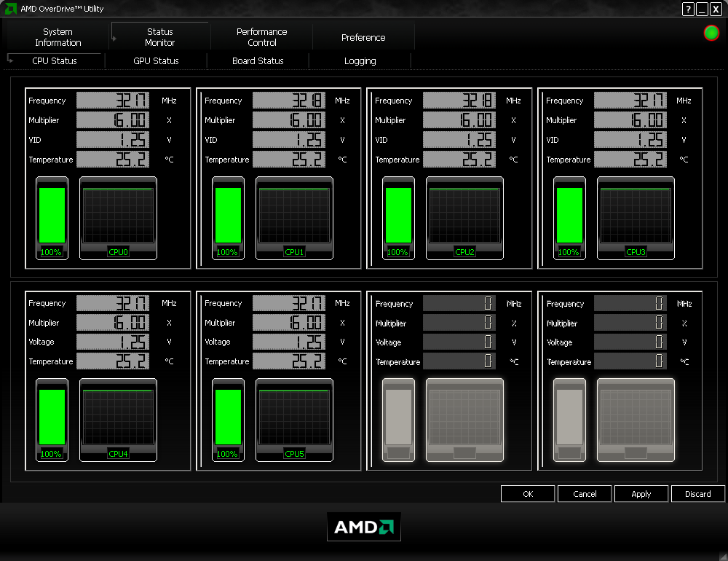The width and height of the screenshot is (728, 561).
Task: Click CPU3 frequency value 3217
Action: (630, 101)
